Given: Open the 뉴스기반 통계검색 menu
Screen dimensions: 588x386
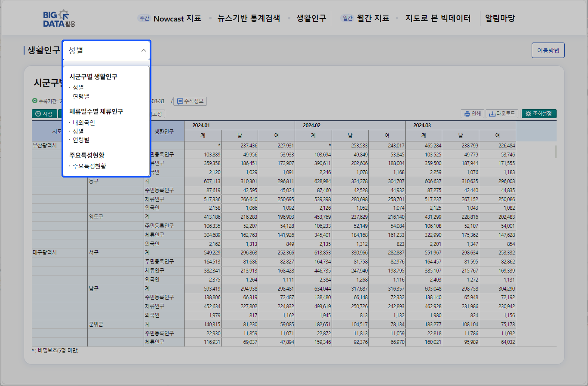Looking at the screenshot, I should click(249, 18).
